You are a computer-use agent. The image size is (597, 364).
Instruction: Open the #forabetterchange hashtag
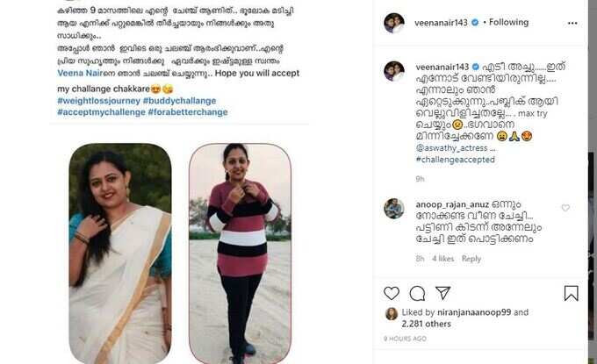pyautogui.click(x=188, y=112)
